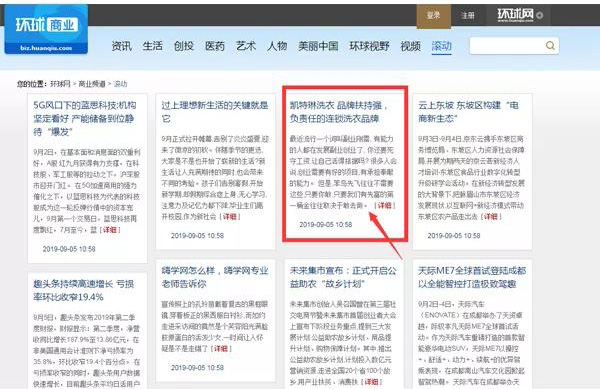Open the 凯特琳洗衣 品牌扶持强 article title

click(x=338, y=112)
